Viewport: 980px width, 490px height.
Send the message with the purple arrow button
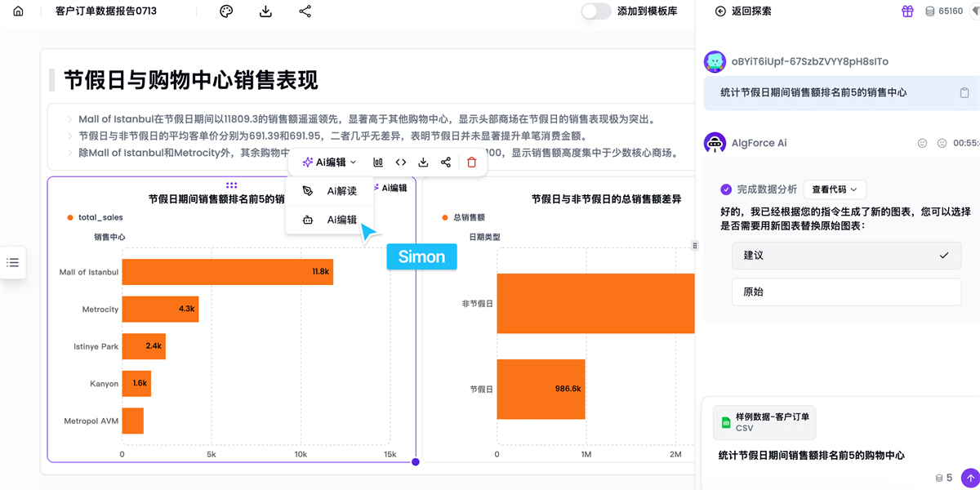tap(969, 477)
